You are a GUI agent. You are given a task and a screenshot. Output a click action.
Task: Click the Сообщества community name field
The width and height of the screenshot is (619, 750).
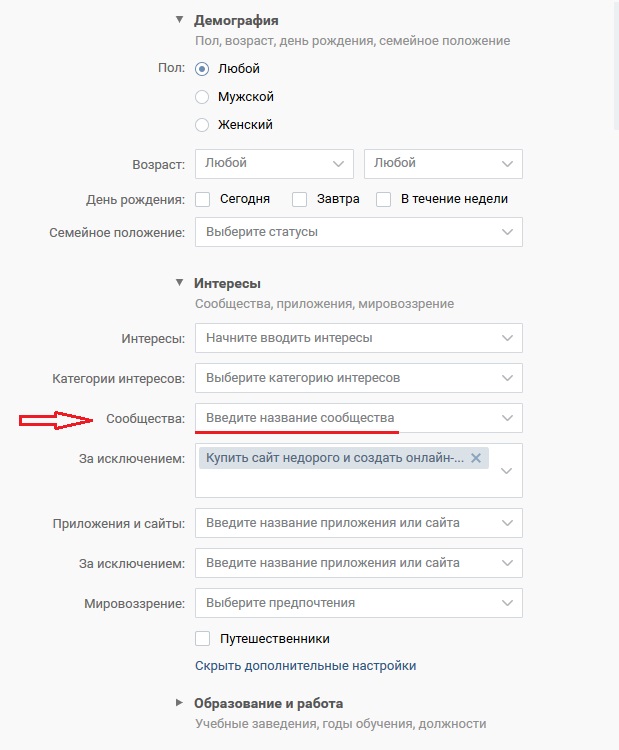click(359, 418)
